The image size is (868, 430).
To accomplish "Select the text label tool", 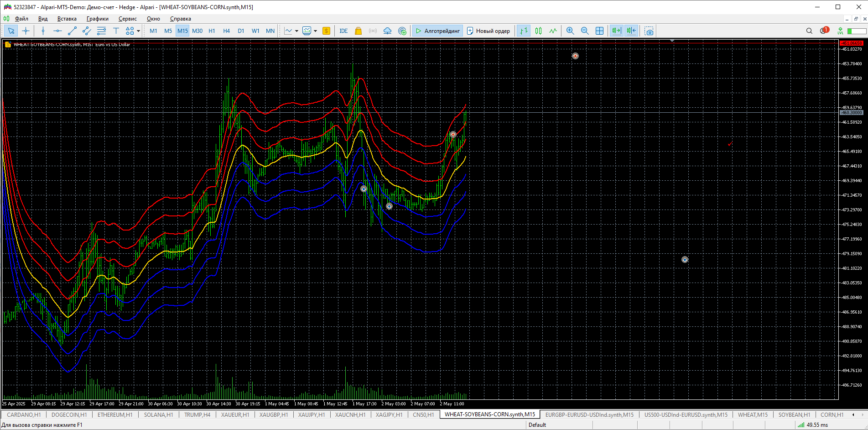I will pos(116,31).
